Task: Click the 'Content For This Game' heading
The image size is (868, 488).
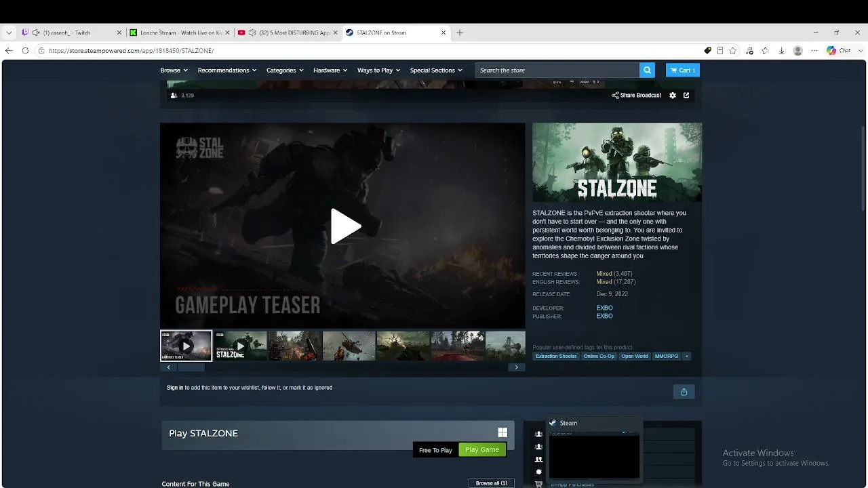Action: coord(195,484)
